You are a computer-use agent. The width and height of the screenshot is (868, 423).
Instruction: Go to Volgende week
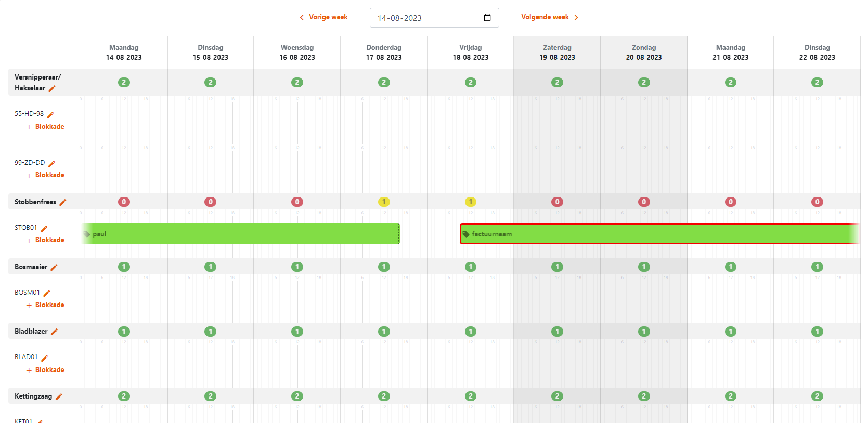(x=550, y=17)
